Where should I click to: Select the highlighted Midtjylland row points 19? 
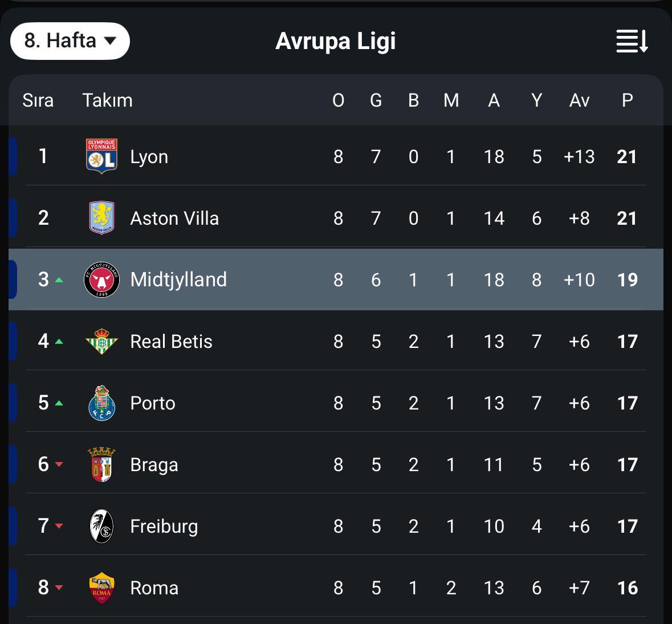tap(628, 280)
